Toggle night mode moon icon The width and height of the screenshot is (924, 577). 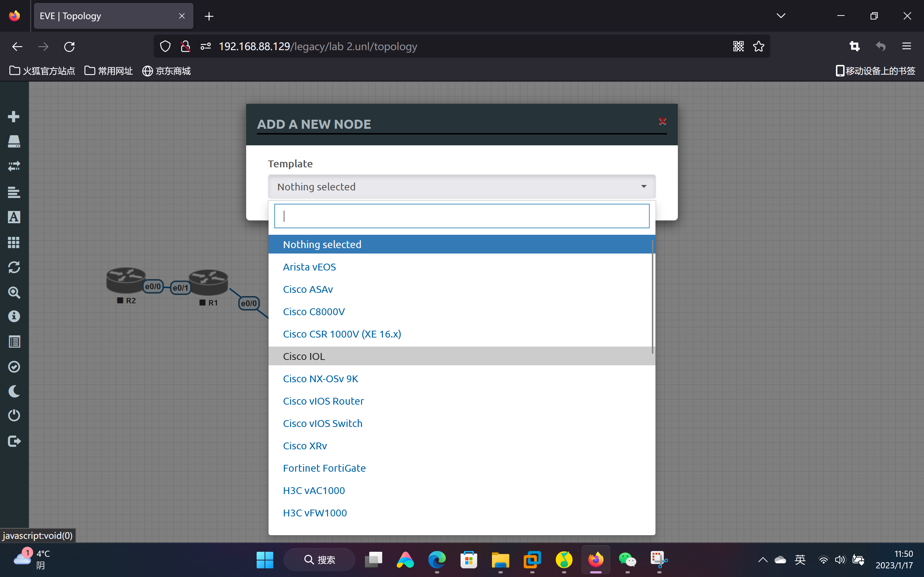coord(14,392)
